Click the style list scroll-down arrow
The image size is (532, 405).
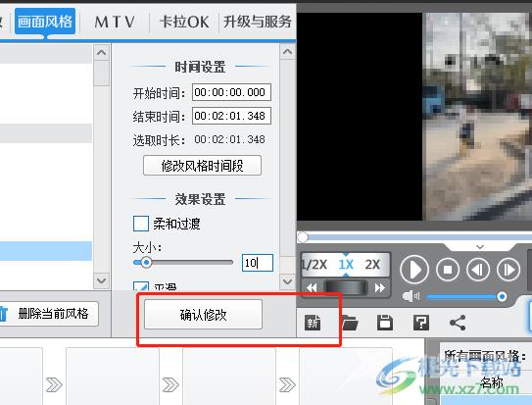point(102,280)
